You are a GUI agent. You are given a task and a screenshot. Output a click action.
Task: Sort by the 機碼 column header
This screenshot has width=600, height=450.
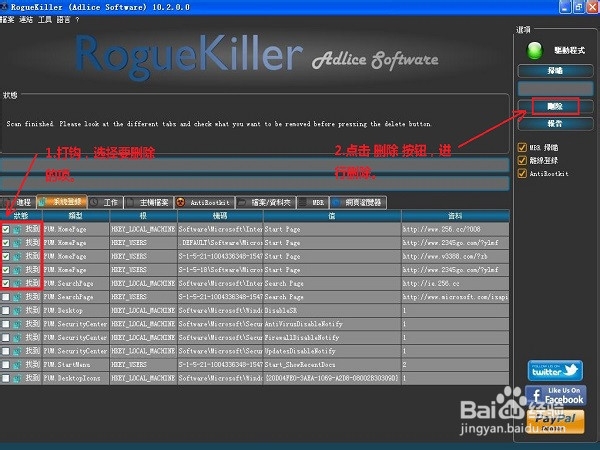[220, 216]
